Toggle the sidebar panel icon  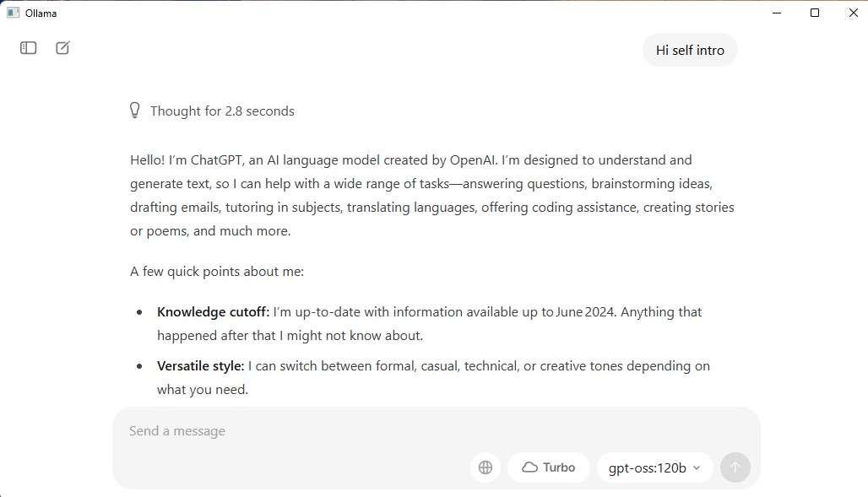tap(28, 48)
